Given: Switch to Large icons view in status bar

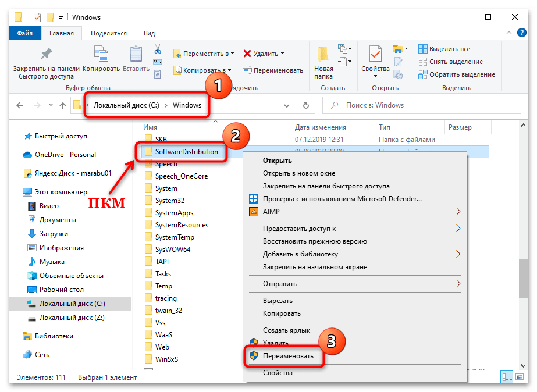Looking at the screenshot, I should click(520, 377).
